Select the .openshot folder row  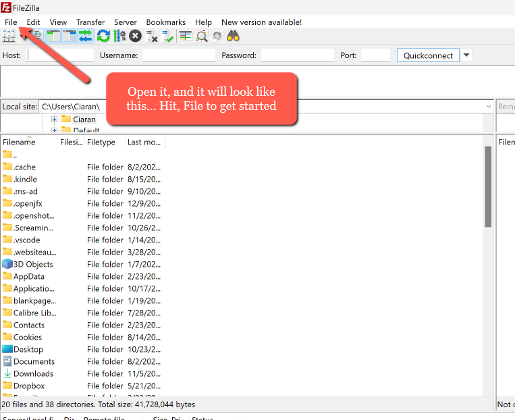(x=83, y=215)
